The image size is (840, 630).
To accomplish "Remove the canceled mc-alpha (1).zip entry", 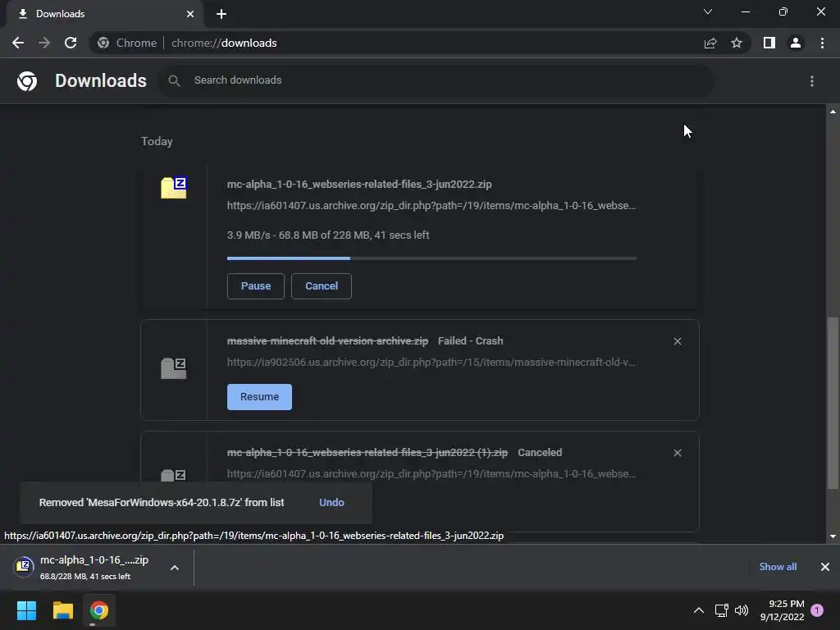I will (678, 453).
